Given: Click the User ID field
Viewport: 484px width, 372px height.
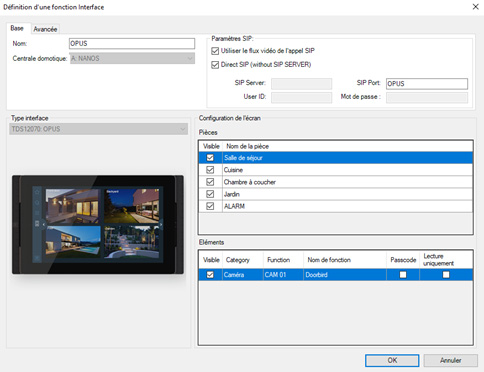Looking at the screenshot, I should tap(301, 97).
